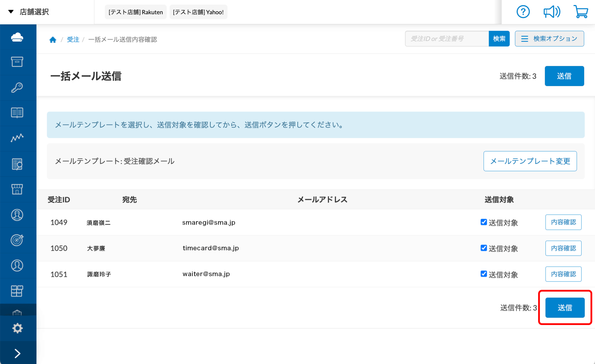Open the shopping cart icon
595x364 pixels.
point(580,12)
